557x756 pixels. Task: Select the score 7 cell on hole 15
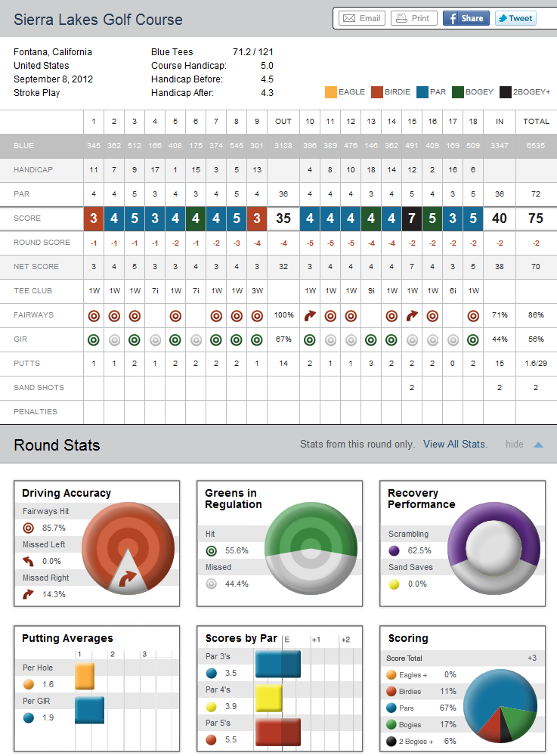pyautogui.click(x=412, y=218)
